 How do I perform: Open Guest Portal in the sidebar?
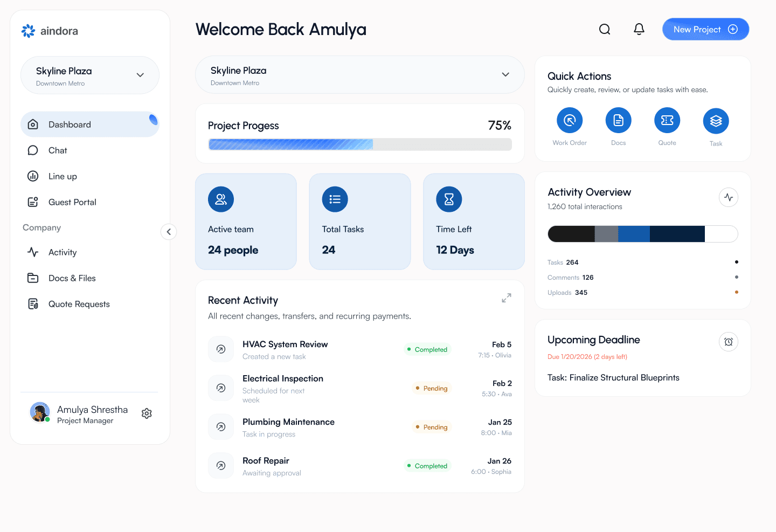[62, 202]
